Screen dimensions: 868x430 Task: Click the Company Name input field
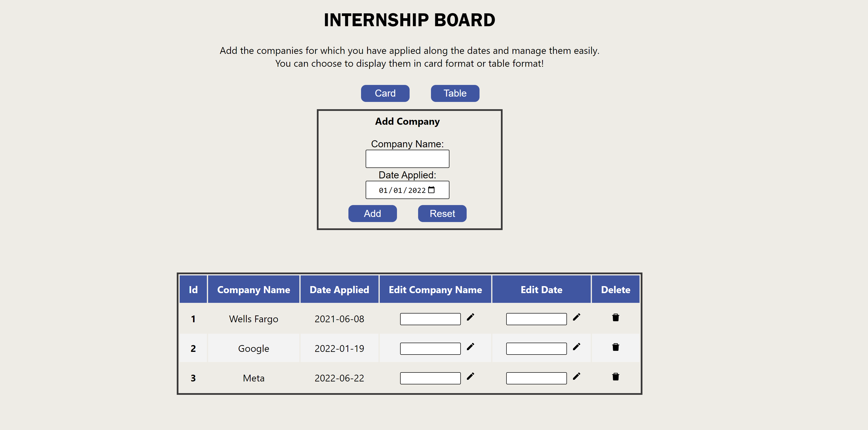407,158
